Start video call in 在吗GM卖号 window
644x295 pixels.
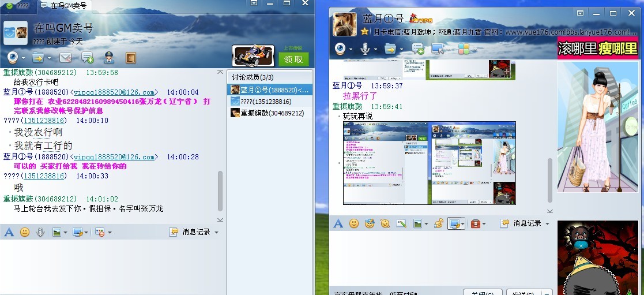click(x=13, y=57)
